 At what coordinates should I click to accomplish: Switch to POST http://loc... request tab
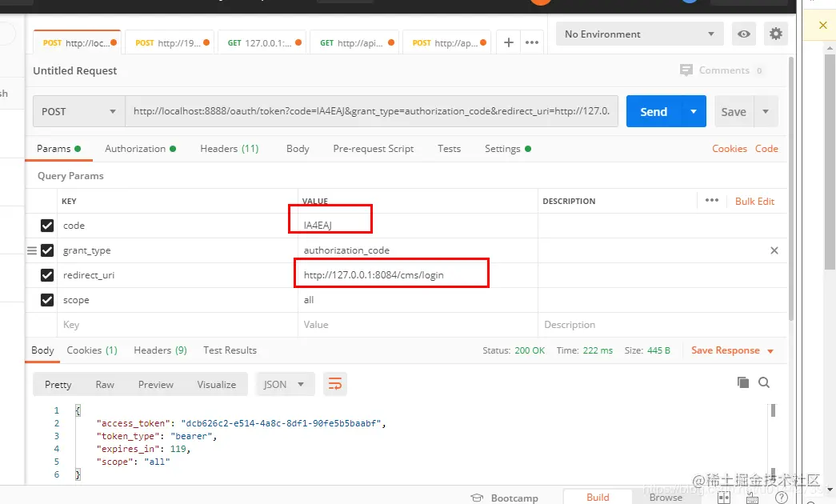click(x=78, y=42)
